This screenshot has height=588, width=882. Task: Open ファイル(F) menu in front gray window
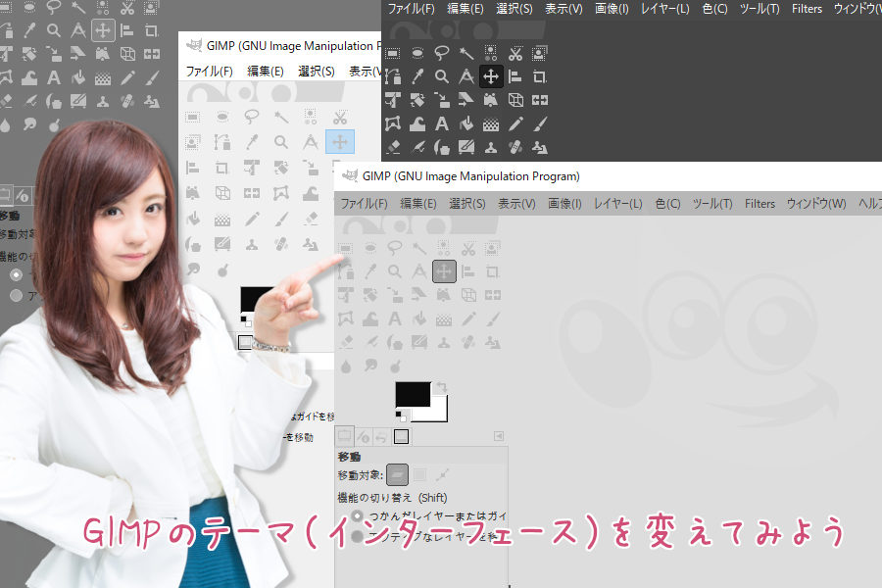click(x=364, y=204)
